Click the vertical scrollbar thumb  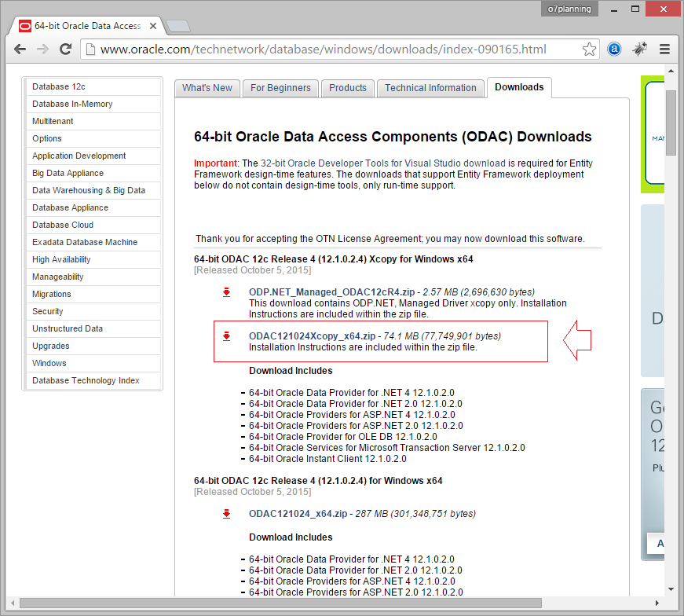[x=671, y=123]
